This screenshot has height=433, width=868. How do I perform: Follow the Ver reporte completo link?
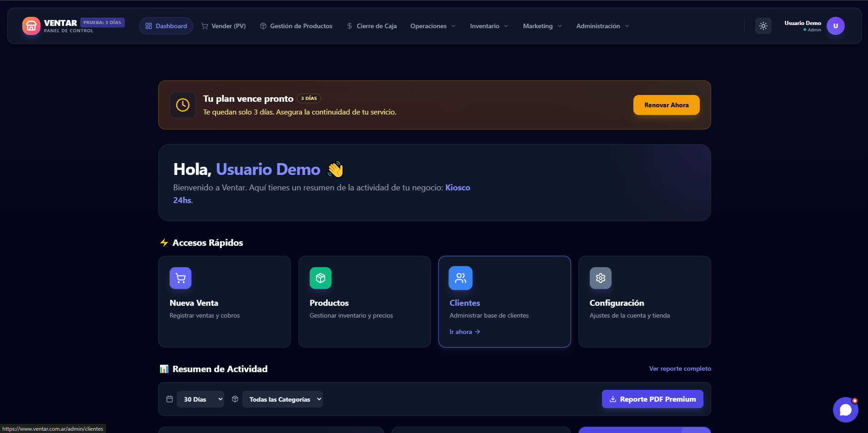(x=680, y=368)
